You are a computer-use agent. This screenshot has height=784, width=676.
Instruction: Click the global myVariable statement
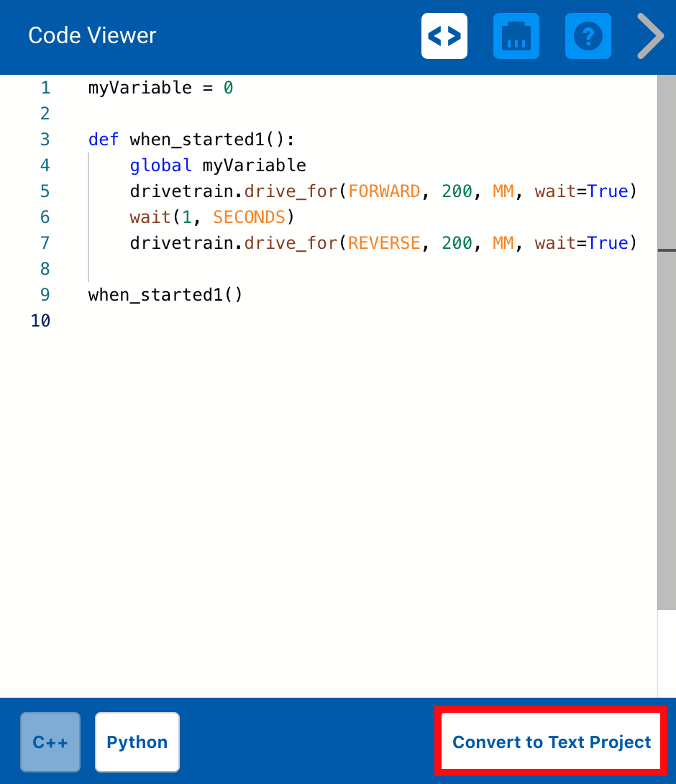(217, 165)
